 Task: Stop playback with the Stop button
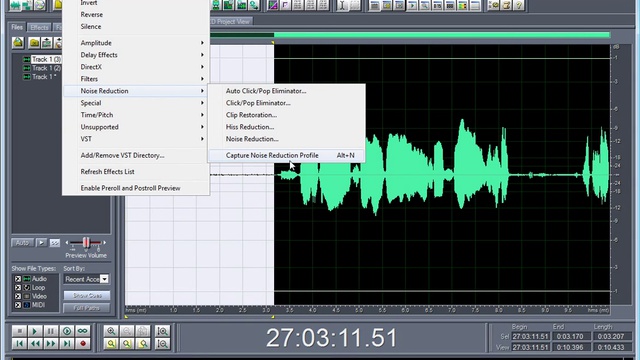coord(19,331)
